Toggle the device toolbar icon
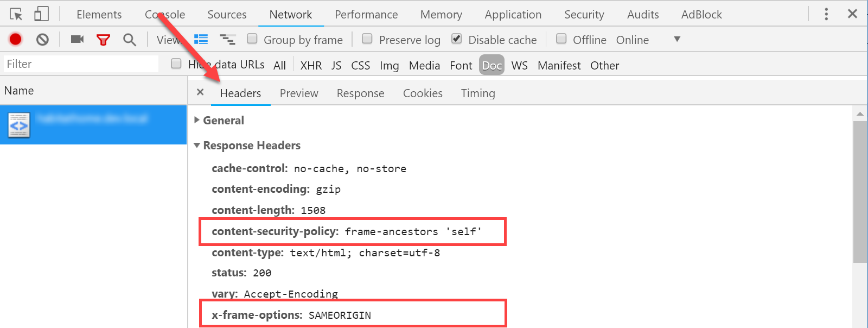The image size is (868, 328). click(x=41, y=14)
